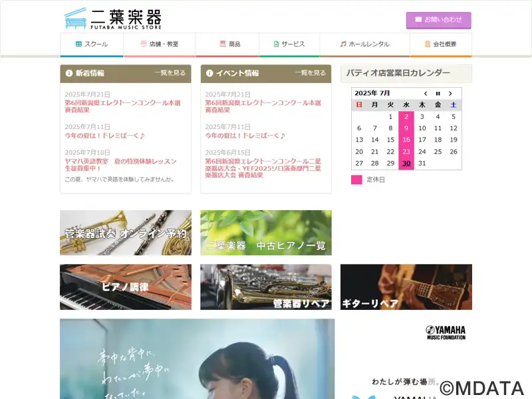Click the お問い合わせ contact button
532x399 pixels.
pos(439,21)
